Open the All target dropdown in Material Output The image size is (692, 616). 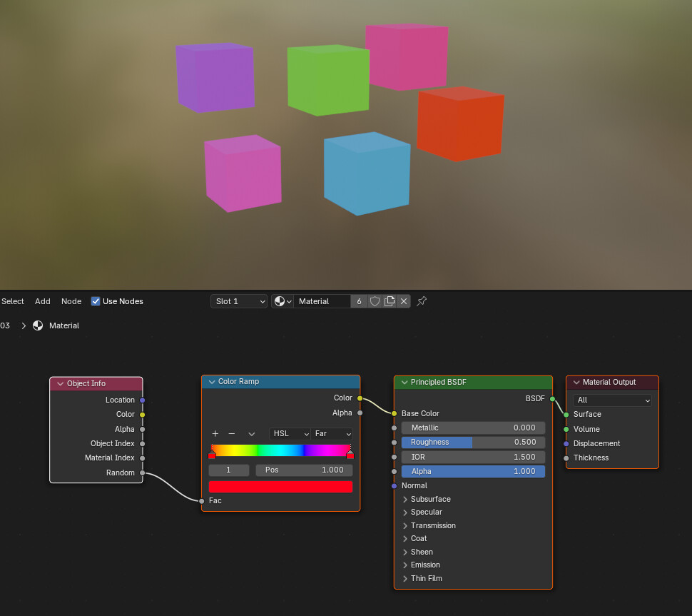click(x=612, y=400)
